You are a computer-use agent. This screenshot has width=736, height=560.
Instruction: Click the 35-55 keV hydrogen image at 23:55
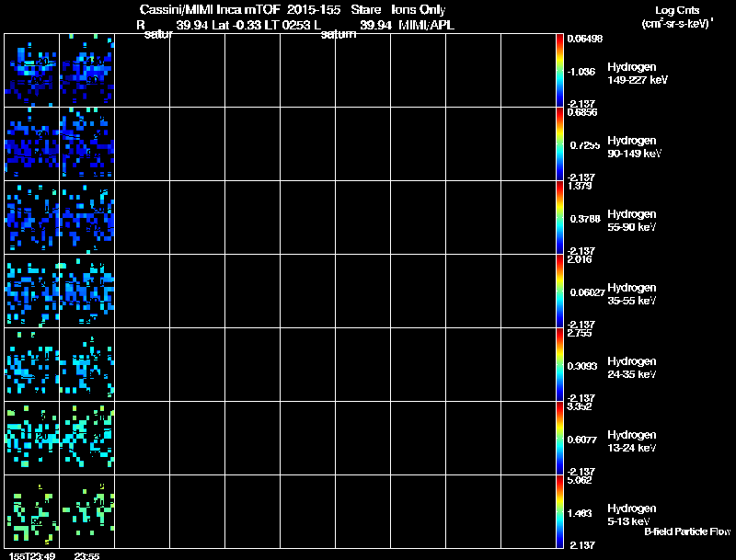click(86, 291)
